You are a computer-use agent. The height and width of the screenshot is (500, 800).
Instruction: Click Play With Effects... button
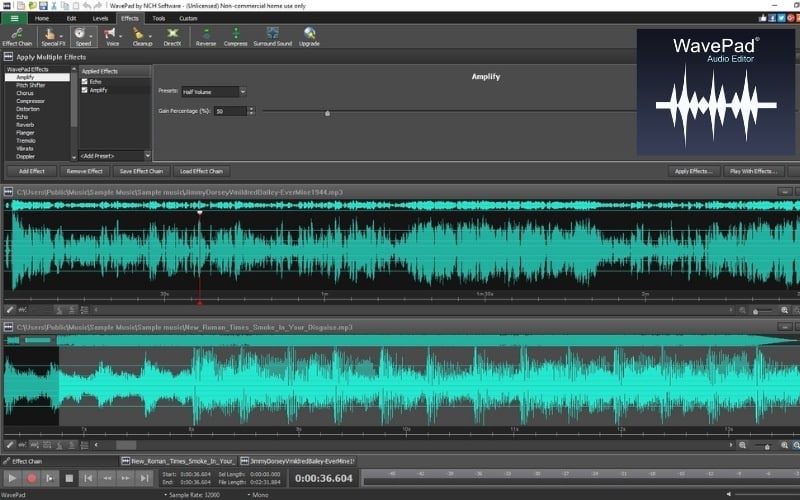pyautogui.click(x=754, y=171)
